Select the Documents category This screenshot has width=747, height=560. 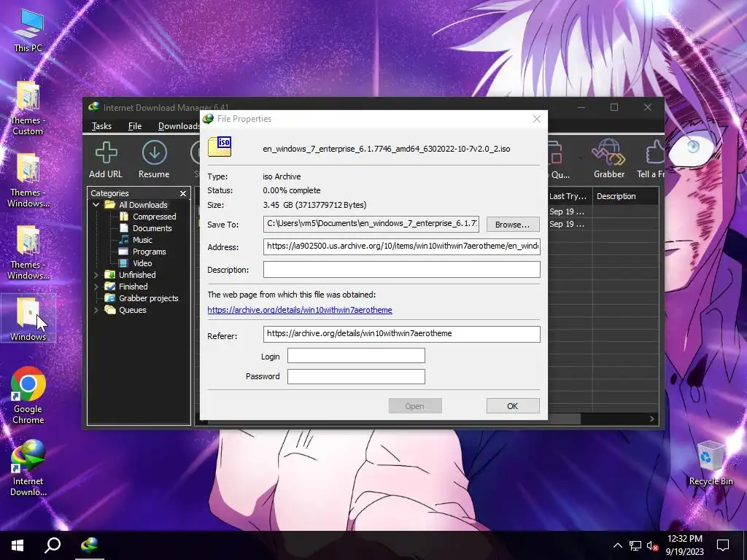pyautogui.click(x=152, y=228)
